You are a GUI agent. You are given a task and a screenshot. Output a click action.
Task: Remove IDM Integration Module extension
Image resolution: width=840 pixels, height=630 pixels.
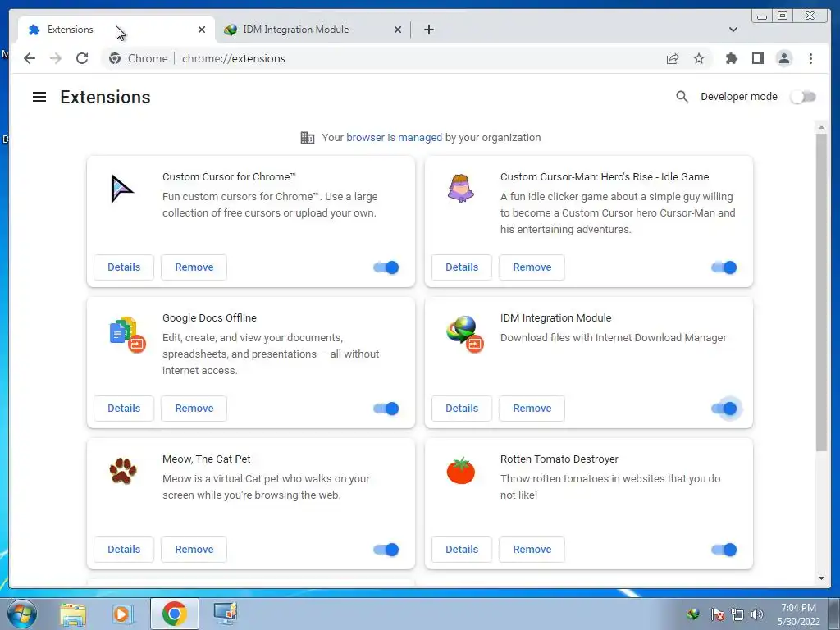(532, 409)
